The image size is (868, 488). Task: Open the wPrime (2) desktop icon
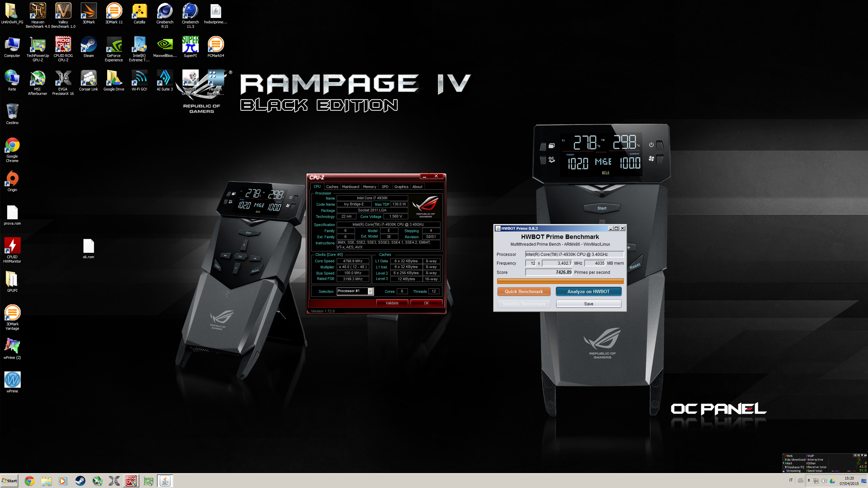(x=12, y=349)
